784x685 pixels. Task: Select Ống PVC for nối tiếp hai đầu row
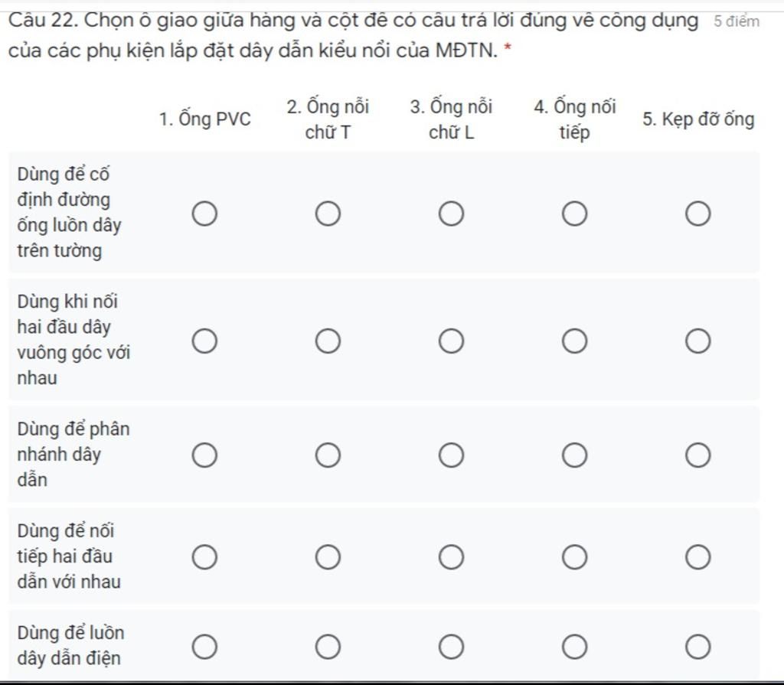[x=205, y=557]
